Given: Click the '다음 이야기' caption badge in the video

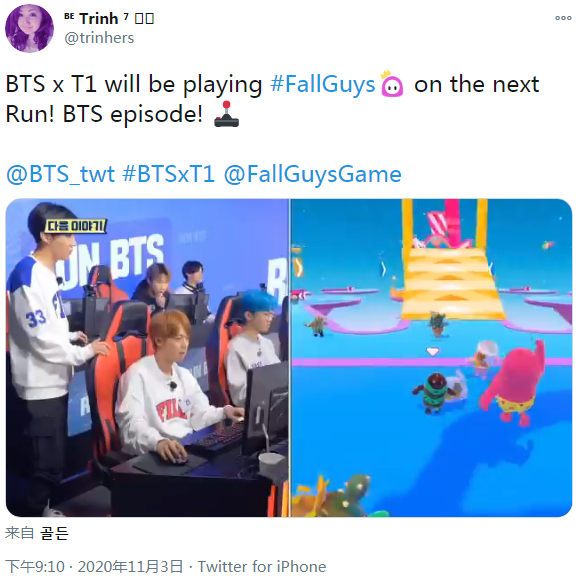Looking at the screenshot, I should click(x=76, y=226).
